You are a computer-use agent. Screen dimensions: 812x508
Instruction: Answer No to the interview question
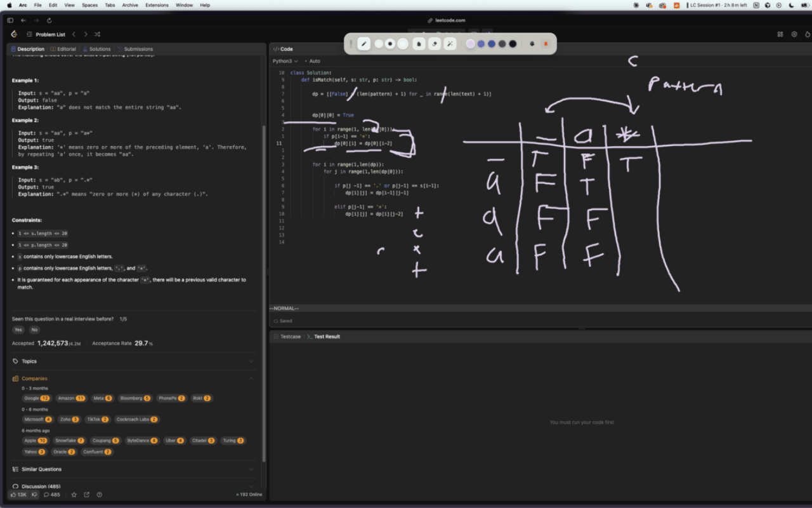pyautogui.click(x=34, y=330)
